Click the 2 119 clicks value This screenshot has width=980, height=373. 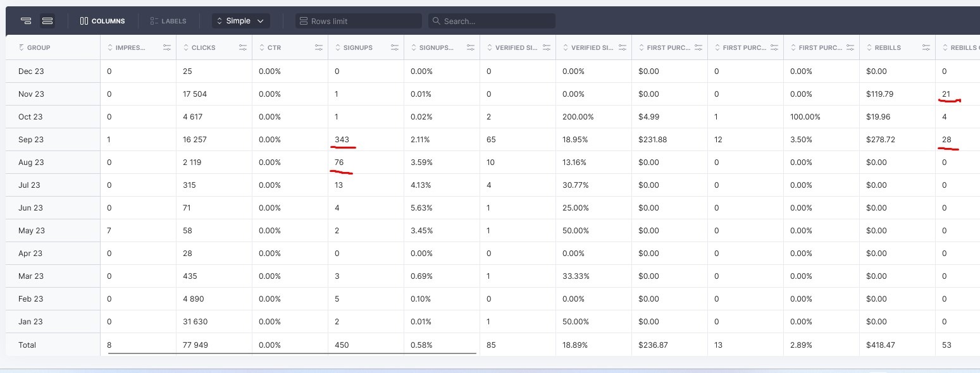[192, 162]
